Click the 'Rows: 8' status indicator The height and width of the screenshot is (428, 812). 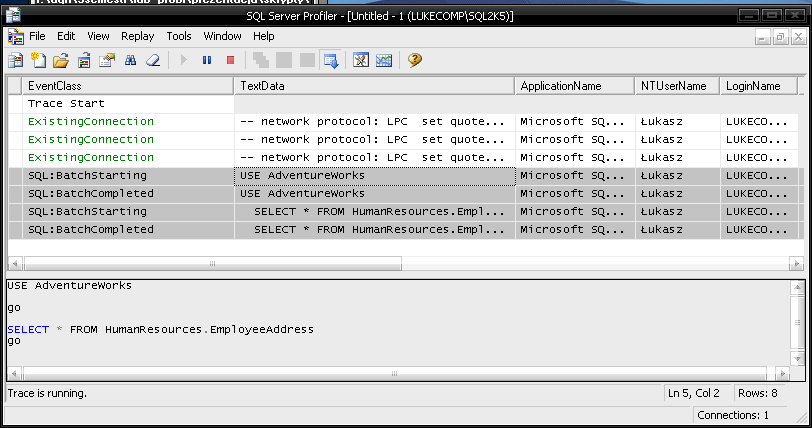[x=758, y=394]
